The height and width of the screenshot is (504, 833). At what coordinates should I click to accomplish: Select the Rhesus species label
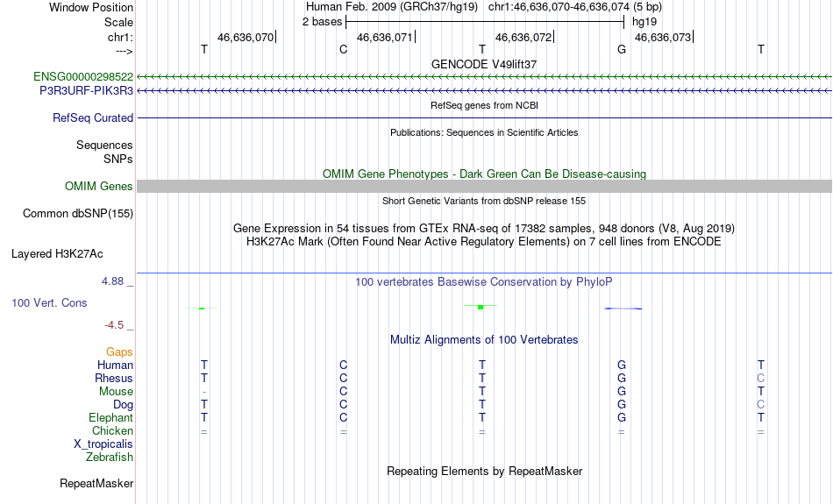point(114,378)
